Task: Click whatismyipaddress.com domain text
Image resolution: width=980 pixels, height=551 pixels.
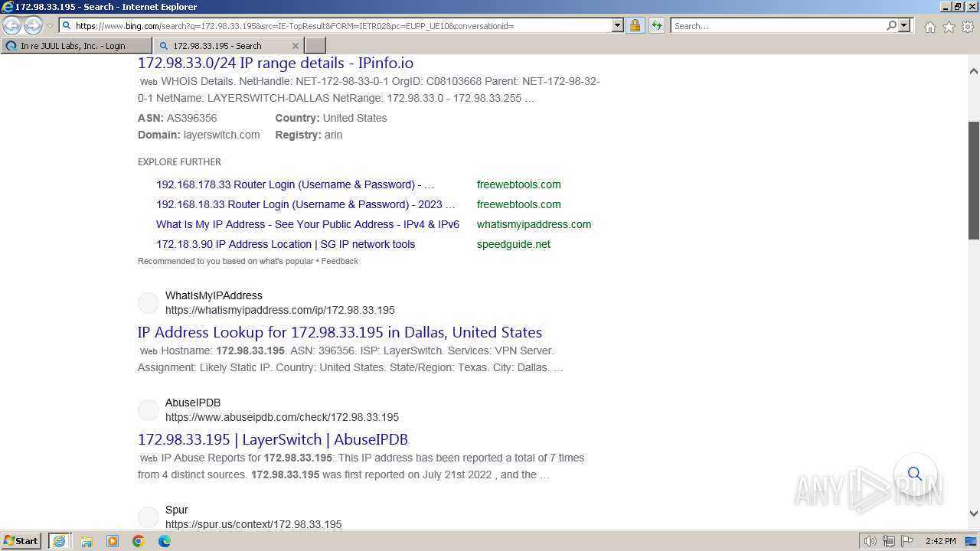Action: tap(534, 224)
